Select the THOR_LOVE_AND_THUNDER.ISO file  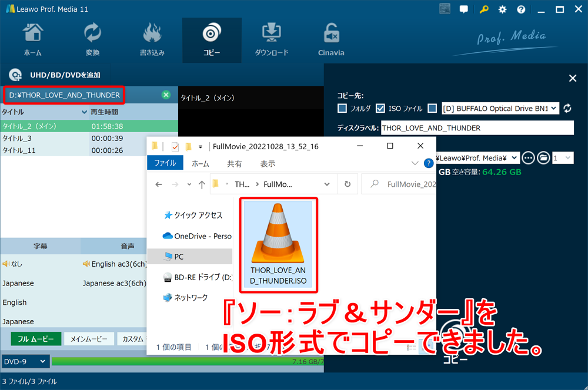[x=278, y=245]
